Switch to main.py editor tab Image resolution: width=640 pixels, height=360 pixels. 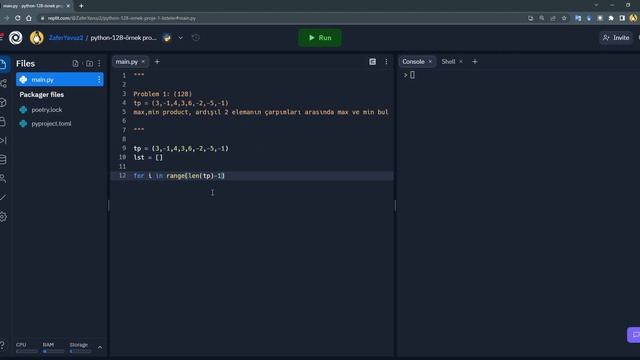point(127,62)
